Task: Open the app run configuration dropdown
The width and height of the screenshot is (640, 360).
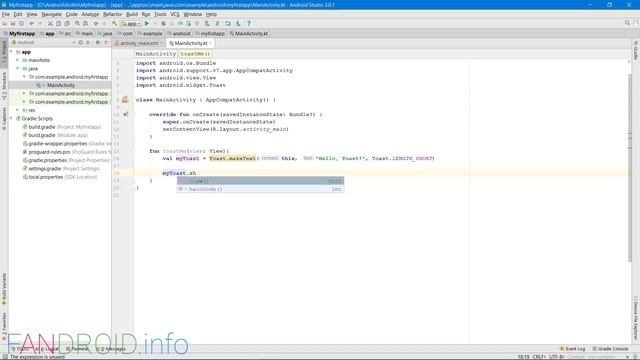Action: pos(131,24)
